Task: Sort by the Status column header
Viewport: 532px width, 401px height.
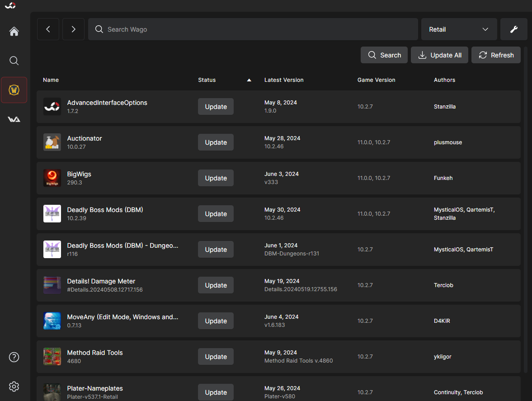Action: (x=207, y=80)
